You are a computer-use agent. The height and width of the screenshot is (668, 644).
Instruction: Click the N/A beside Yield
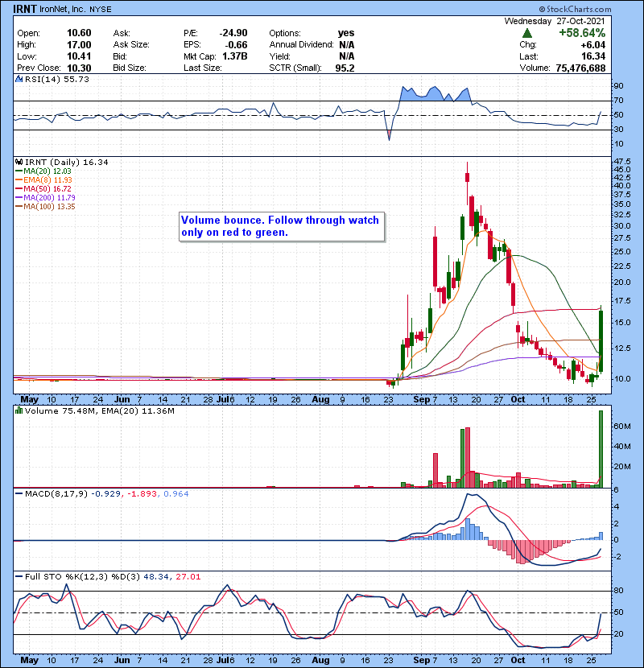point(346,56)
